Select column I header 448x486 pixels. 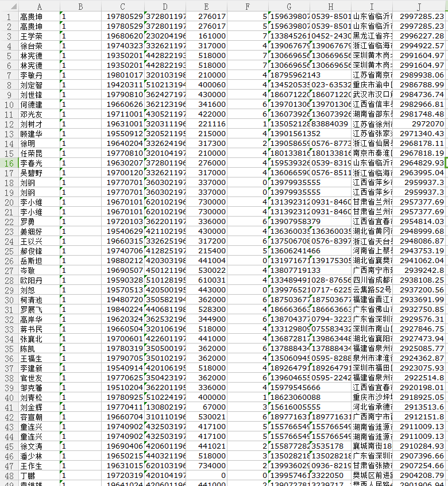coord(372,6)
